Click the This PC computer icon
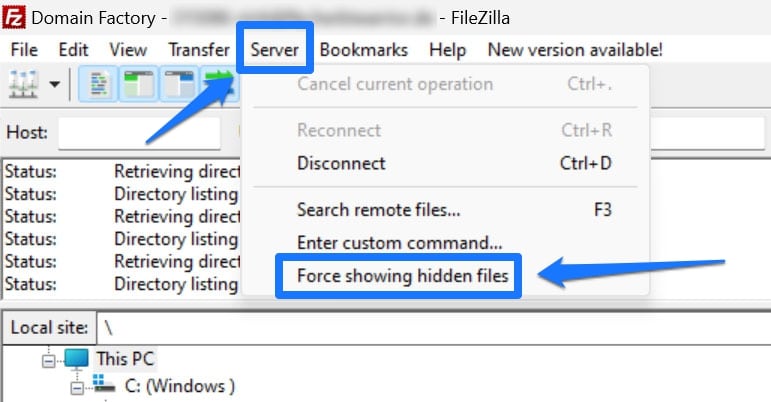The image size is (771, 402). click(76, 358)
